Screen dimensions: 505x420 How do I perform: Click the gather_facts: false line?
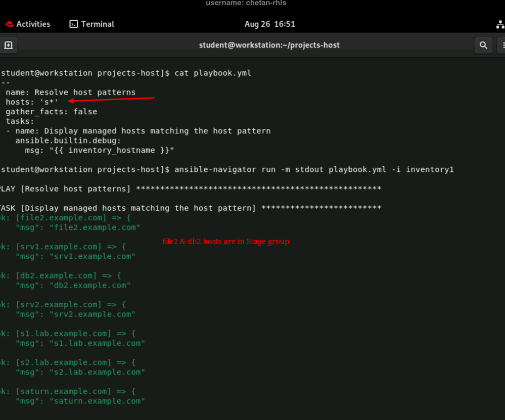(51, 112)
